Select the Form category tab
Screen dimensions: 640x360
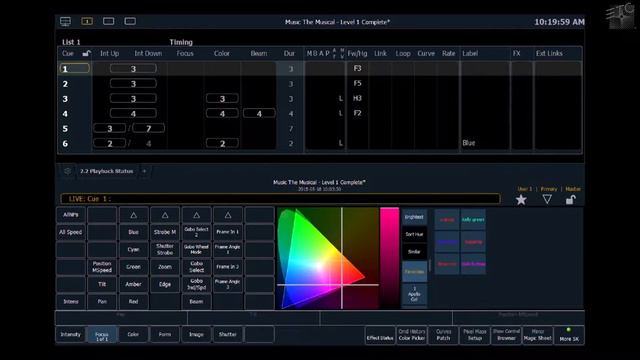165,334
